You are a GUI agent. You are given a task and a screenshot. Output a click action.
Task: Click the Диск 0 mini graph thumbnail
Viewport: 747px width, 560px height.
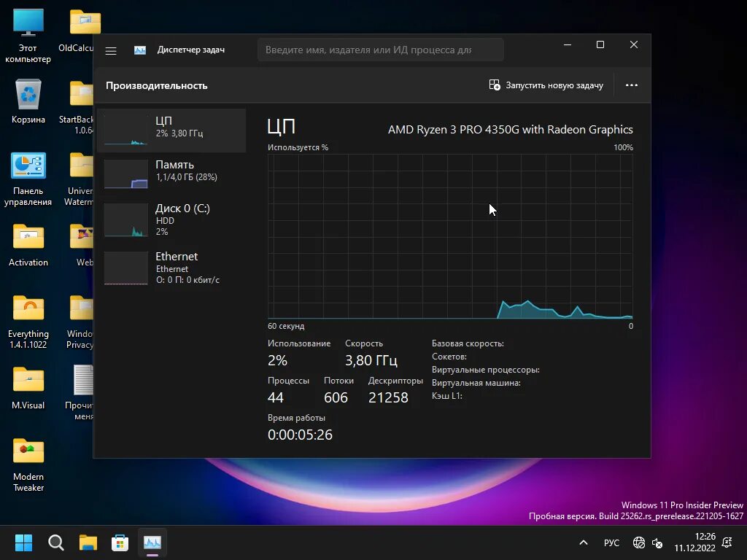click(126, 220)
